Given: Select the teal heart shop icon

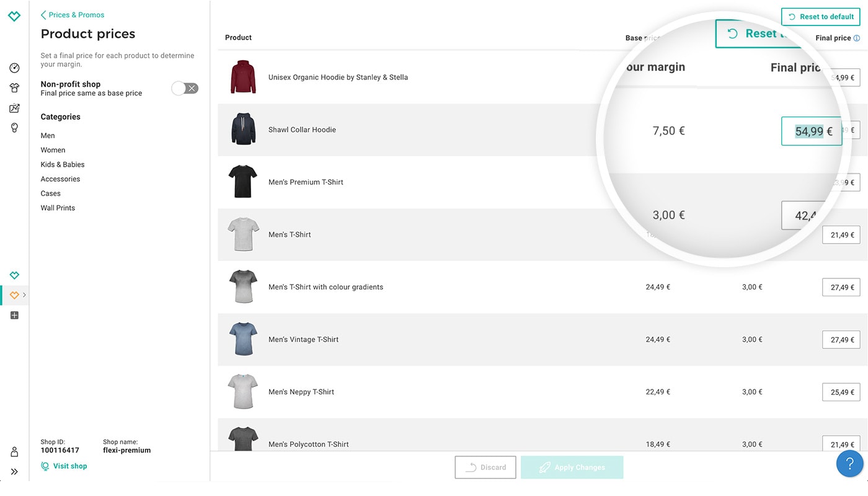Looking at the screenshot, I should coord(14,275).
